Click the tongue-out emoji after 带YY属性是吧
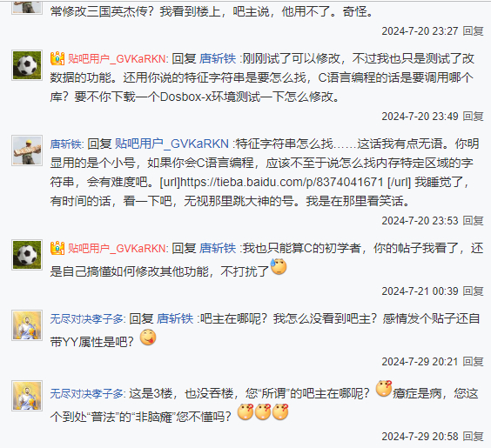The height and width of the screenshot is (448, 491). pos(148,338)
